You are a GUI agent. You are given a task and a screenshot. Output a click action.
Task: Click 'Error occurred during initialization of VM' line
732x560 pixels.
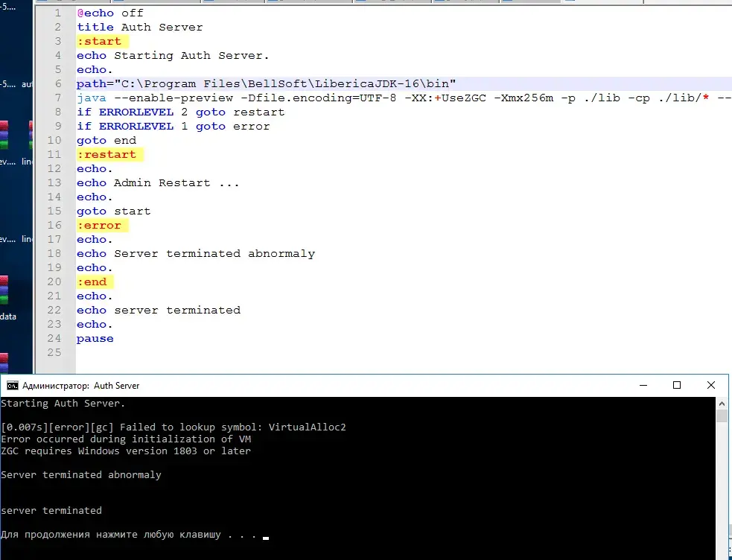click(x=126, y=439)
